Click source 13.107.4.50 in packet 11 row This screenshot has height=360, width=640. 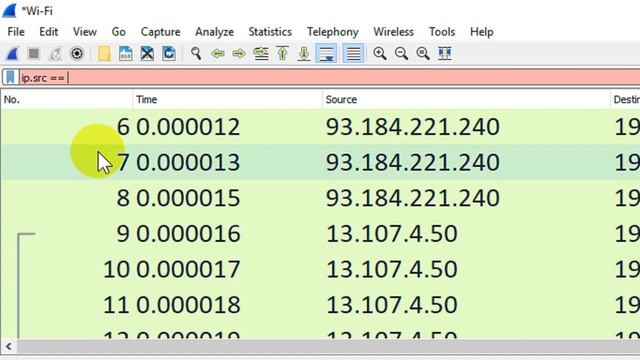pos(392,305)
